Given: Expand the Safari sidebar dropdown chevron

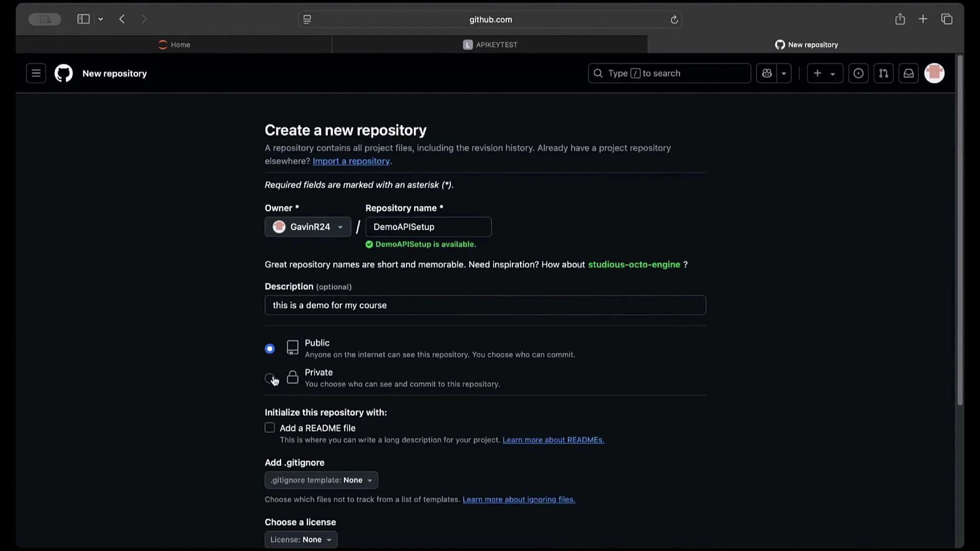Looking at the screenshot, I should (101, 19).
